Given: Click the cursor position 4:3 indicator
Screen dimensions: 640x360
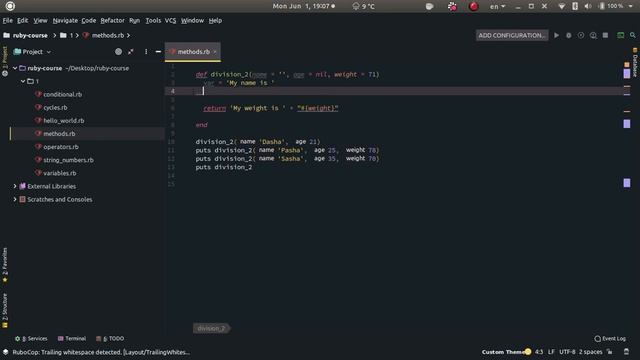Looking at the screenshot, I should click(x=539, y=352).
